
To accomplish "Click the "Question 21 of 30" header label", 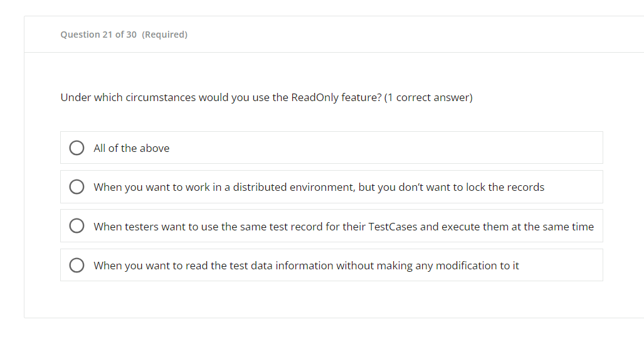I will click(x=98, y=35).
